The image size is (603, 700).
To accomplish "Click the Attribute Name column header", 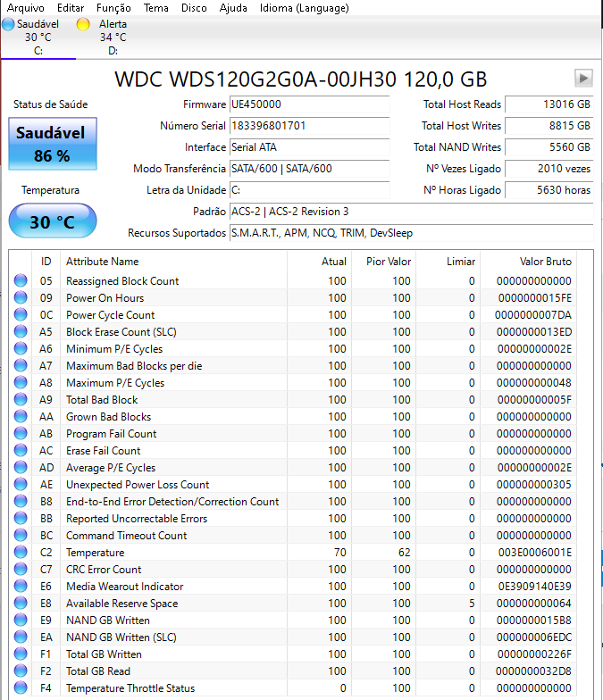I will click(173, 262).
